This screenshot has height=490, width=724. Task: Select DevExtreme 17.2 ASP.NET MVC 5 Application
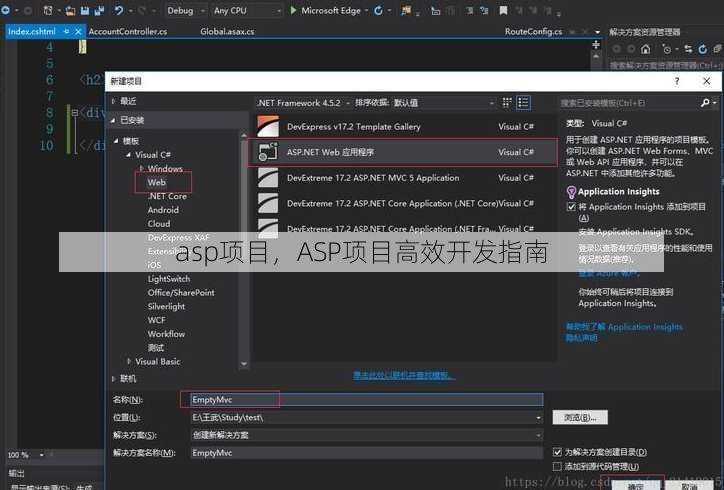403,178
